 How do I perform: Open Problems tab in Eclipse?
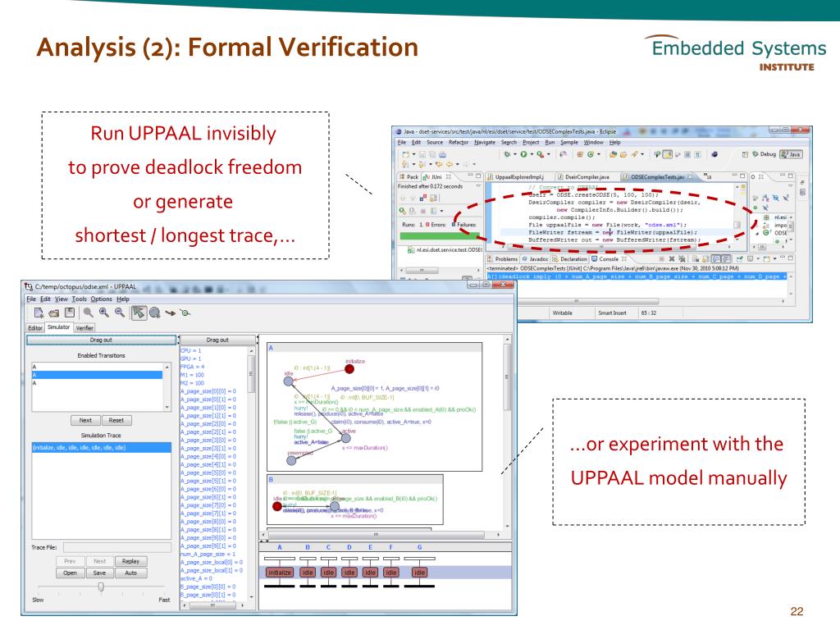tap(503, 258)
